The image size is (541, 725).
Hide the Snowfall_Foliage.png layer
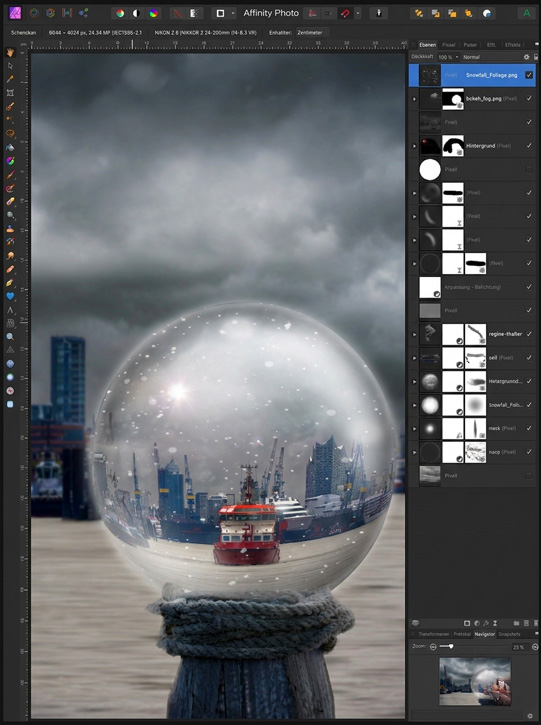[529, 75]
